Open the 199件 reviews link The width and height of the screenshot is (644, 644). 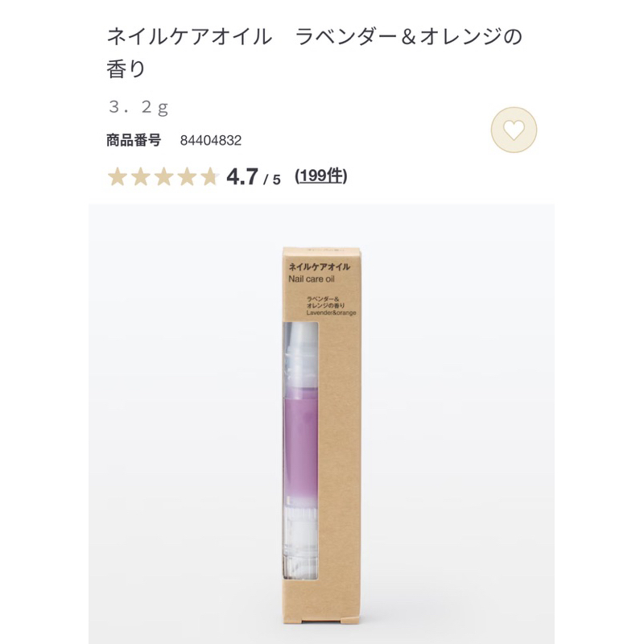tap(321, 176)
